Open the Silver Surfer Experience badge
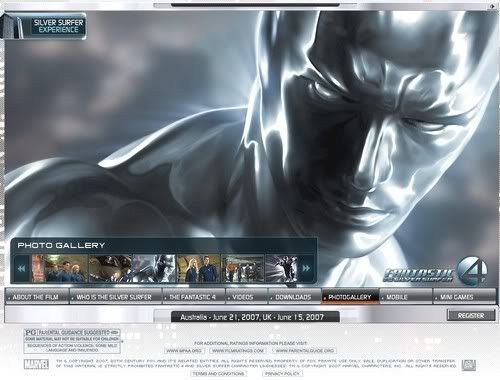500x380 pixels. [x=44, y=26]
